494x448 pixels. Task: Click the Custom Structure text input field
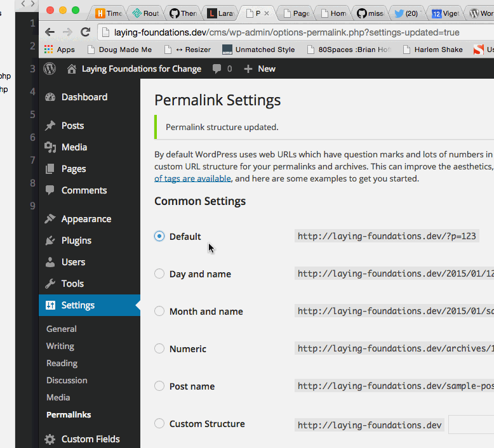(x=471, y=425)
